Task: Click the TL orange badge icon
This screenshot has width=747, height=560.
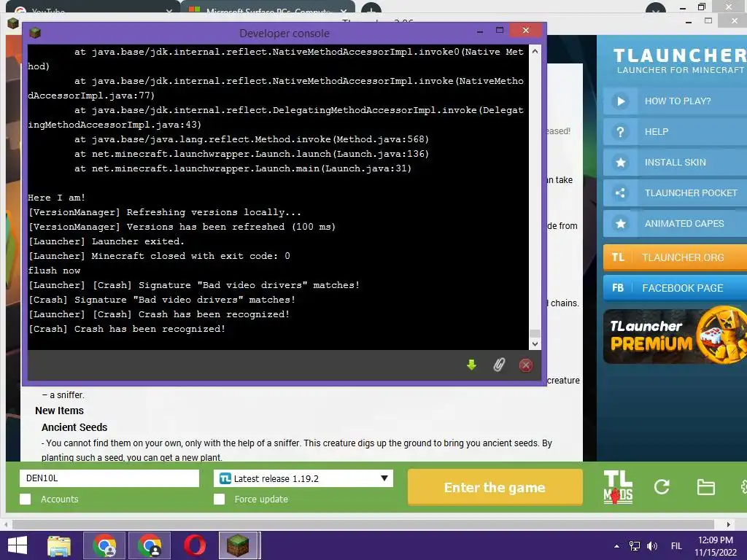Action: point(618,257)
